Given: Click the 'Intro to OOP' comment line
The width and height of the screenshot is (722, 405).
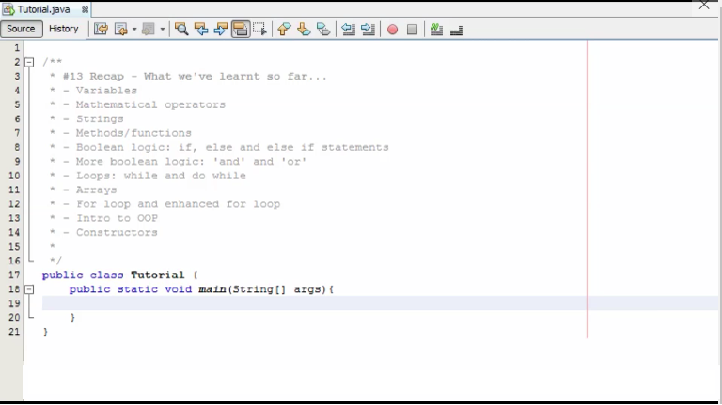Looking at the screenshot, I should [x=104, y=218].
